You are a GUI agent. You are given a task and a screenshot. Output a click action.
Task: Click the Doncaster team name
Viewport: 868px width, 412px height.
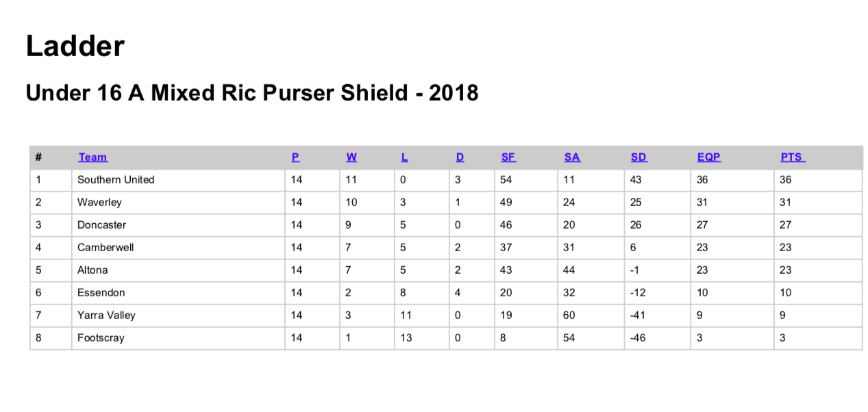coord(101,225)
